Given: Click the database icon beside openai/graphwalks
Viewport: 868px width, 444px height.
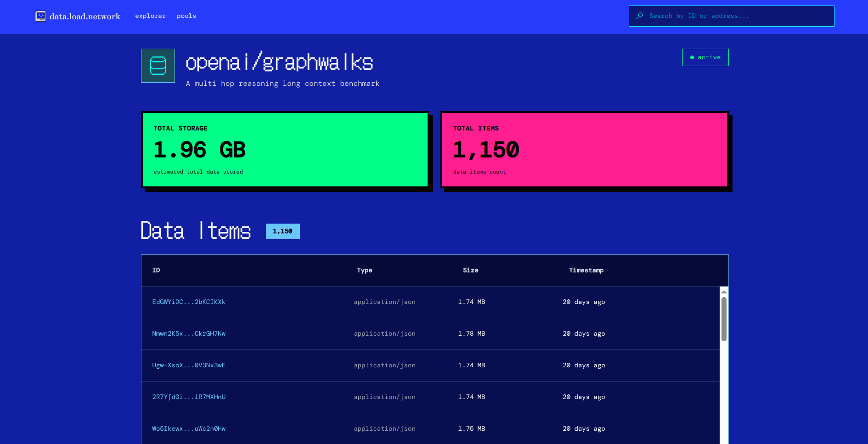Looking at the screenshot, I should [x=158, y=66].
